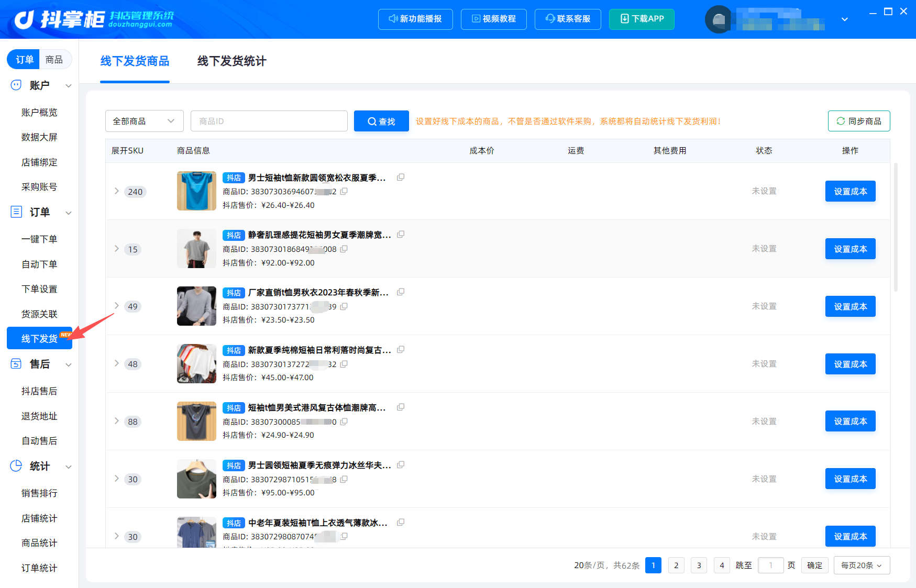916x588 pixels.
Task: Switch sidebar toggle to 订单
Action: [24, 60]
